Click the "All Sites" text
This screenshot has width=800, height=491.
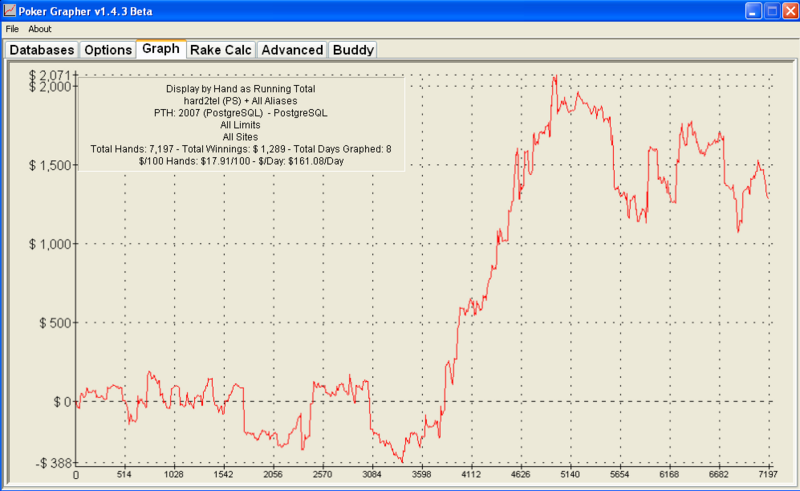pyautogui.click(x=240, y=137)
